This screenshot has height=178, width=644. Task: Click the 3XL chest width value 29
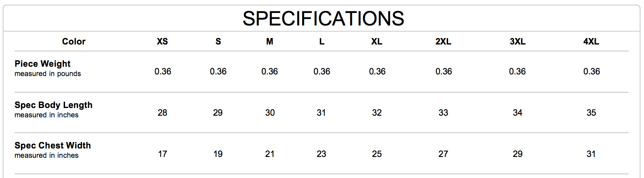coord(518,154)
